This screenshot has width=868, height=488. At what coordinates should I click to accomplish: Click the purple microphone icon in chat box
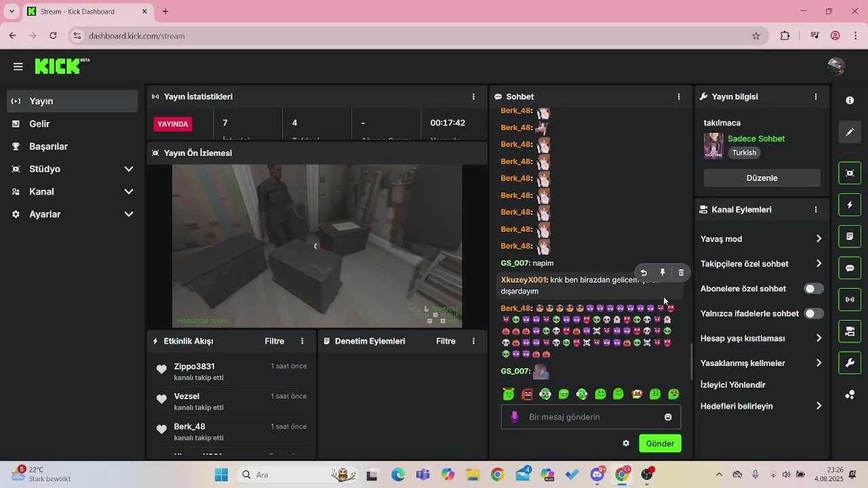click(x=515, y=417)
